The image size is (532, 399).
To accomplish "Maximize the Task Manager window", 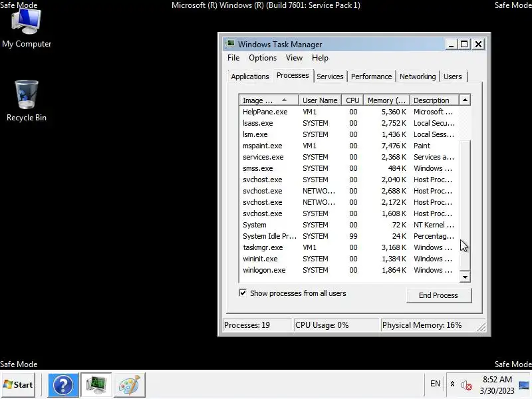I will point(464,45).
